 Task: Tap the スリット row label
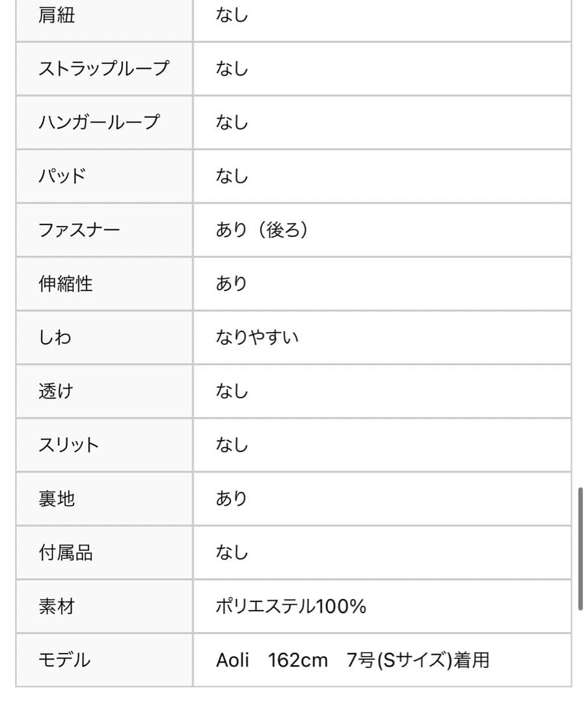click(69, 445)
